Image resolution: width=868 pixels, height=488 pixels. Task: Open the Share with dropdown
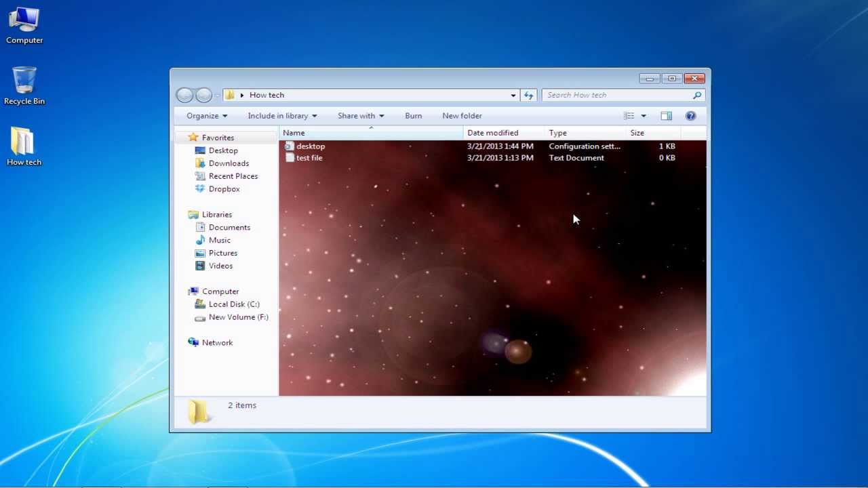pos(361,116)
